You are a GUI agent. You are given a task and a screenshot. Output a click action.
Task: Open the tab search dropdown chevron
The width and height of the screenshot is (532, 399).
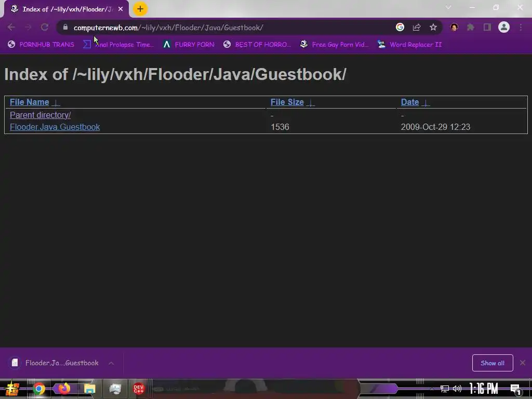(448, 7)
